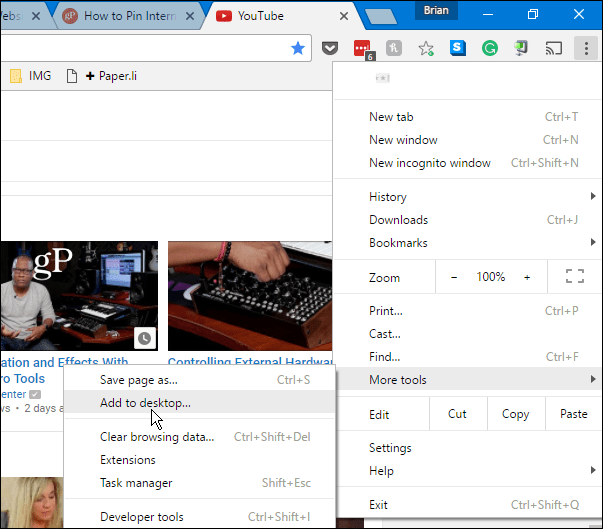Select New window menu item

click(x=467, y=140)
